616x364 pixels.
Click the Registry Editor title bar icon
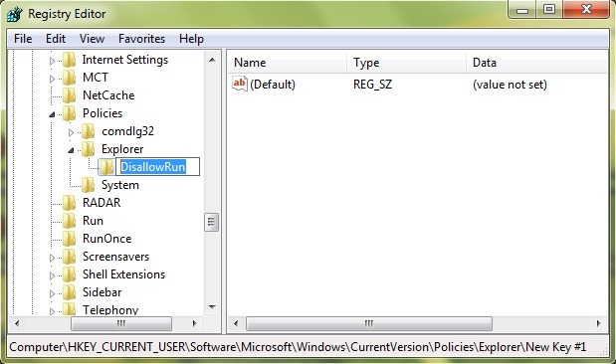coord(15,14)
